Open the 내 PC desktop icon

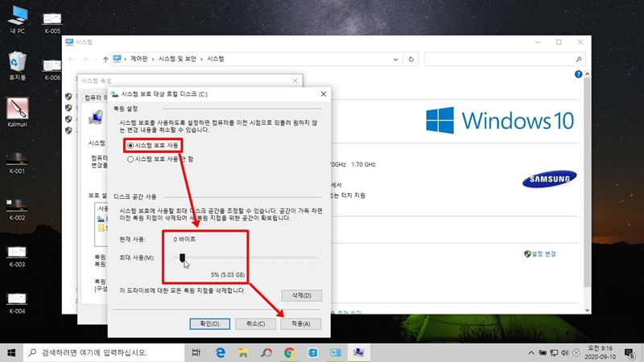click(17, 19)
